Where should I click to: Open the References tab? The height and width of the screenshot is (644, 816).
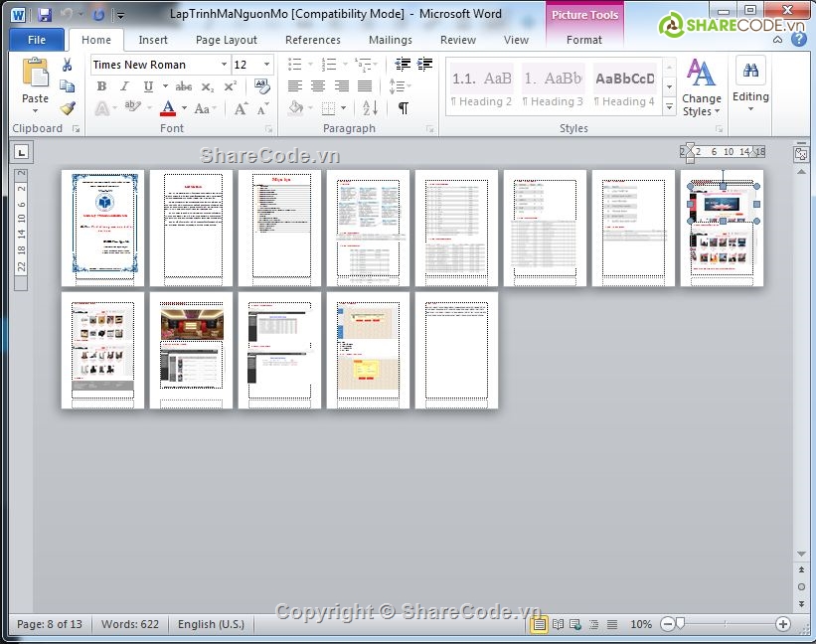(x=313, y=40)
